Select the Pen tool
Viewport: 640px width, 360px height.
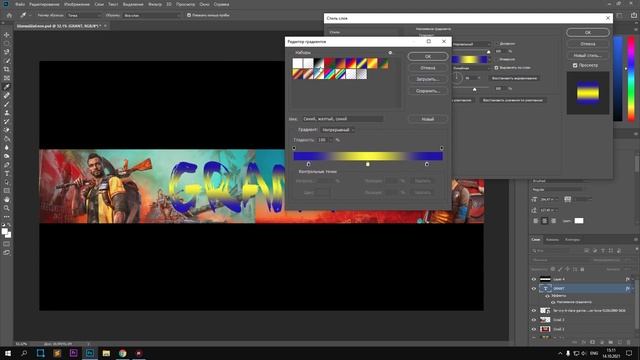[7, 165]
